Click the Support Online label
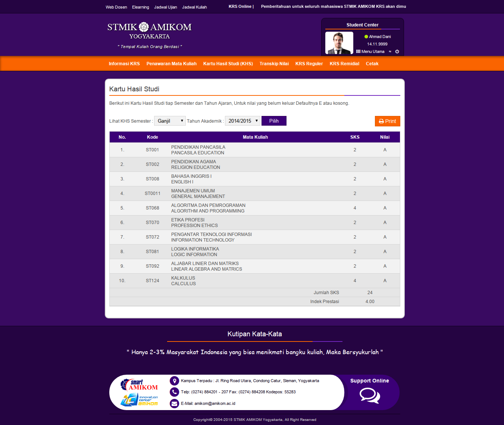 (370, 381)
